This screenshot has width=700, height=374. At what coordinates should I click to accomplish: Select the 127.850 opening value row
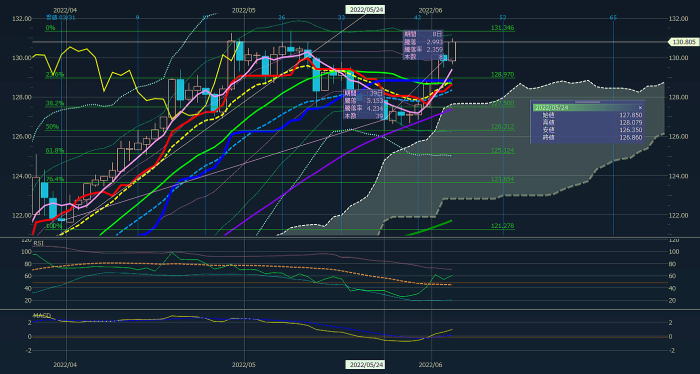588,114
